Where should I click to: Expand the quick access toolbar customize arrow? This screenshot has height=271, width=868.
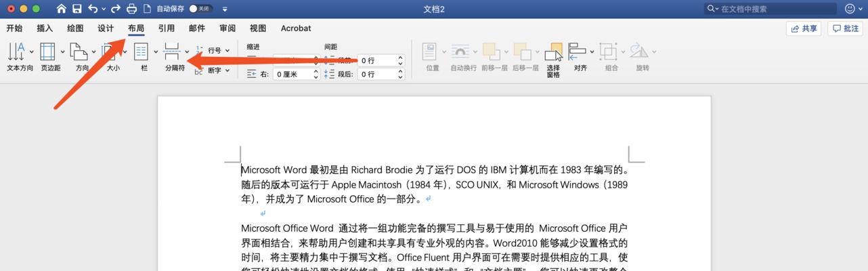click(225, 9)
